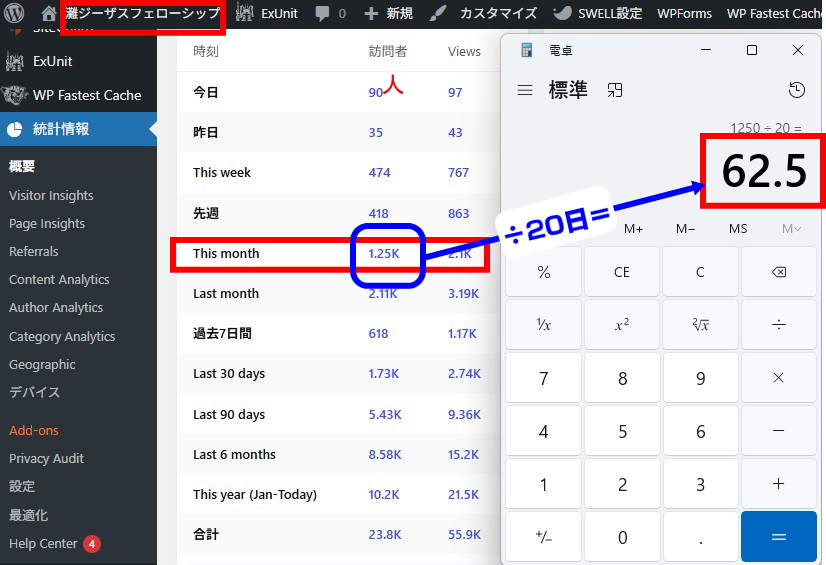This screenshot has height=565, width=826.
Task: Open Help Center with 4 notifications
Action: click(x=44, y=544)
